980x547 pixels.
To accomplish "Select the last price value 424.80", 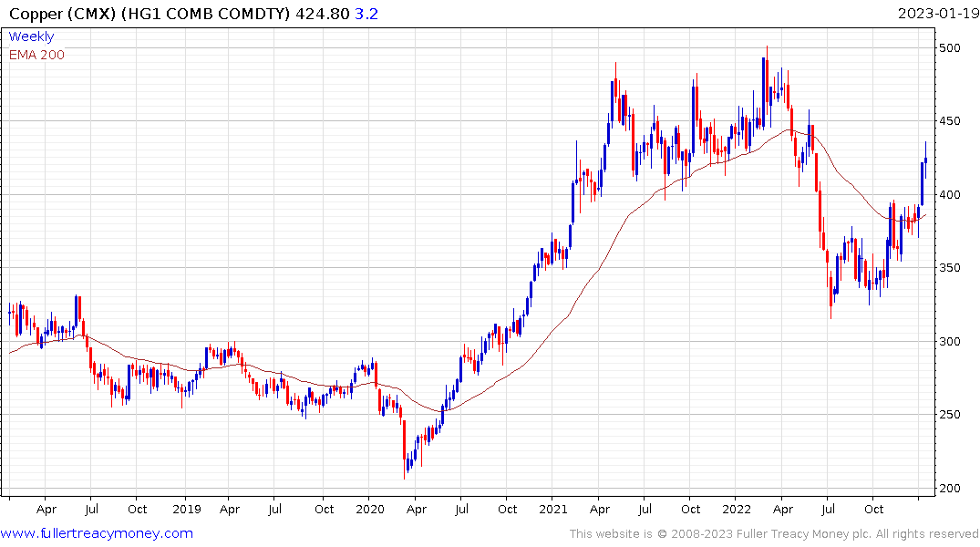I will [323, 14].
